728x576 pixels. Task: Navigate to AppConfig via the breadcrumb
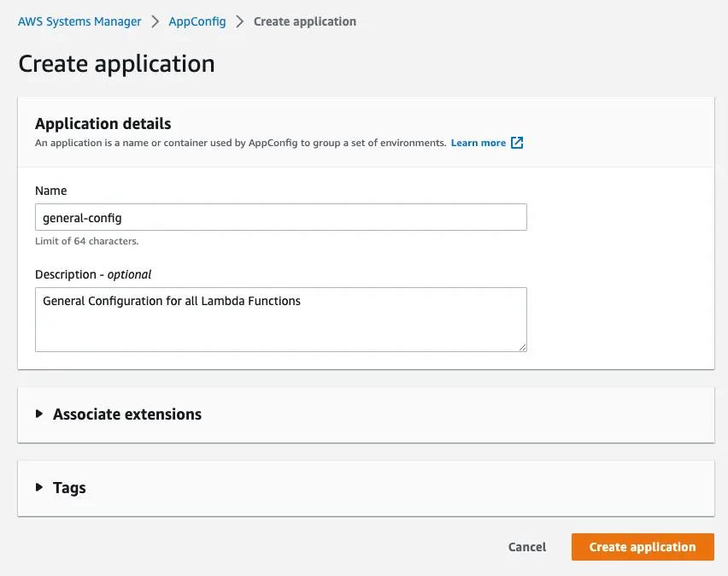pos(197,21)
